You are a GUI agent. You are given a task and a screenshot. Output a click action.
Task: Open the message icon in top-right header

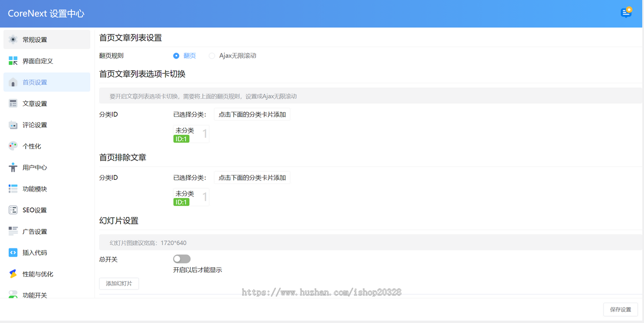pos(626,13)
